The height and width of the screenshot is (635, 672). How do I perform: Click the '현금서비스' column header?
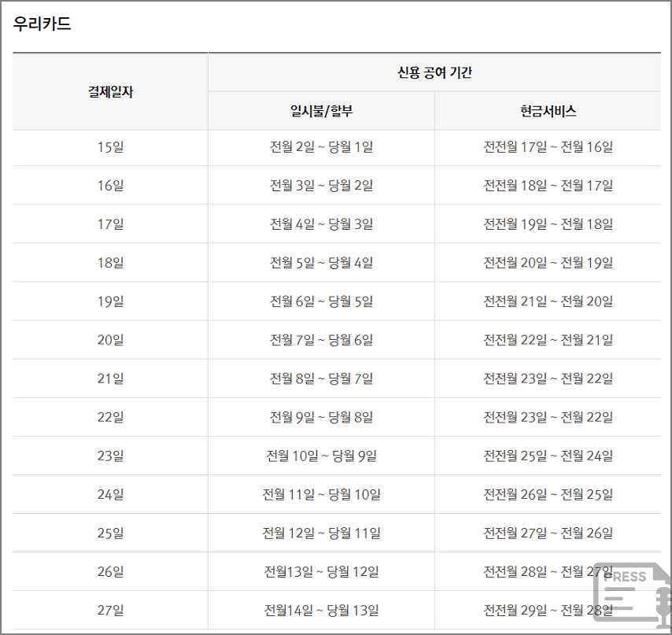pyautogui.click(x=548, y=111)
